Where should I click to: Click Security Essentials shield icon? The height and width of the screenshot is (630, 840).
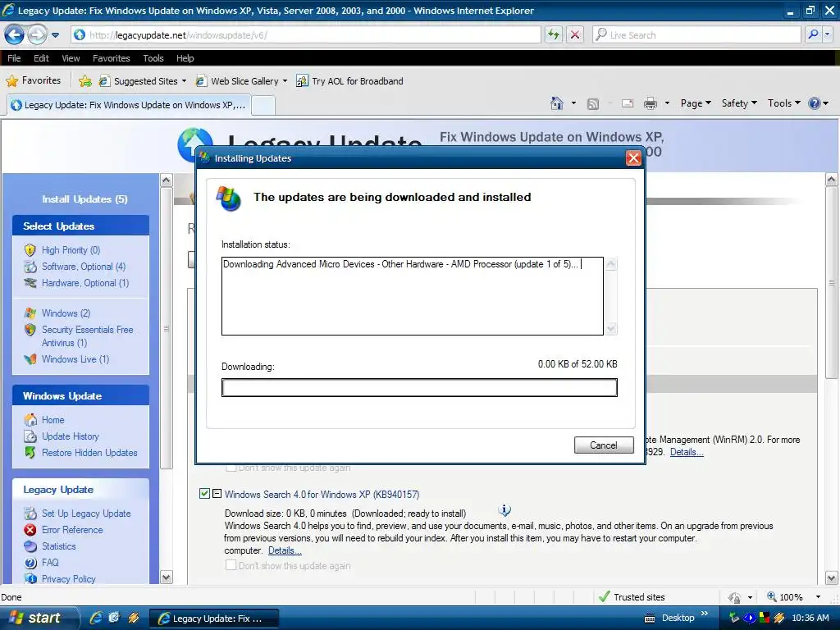30,330
